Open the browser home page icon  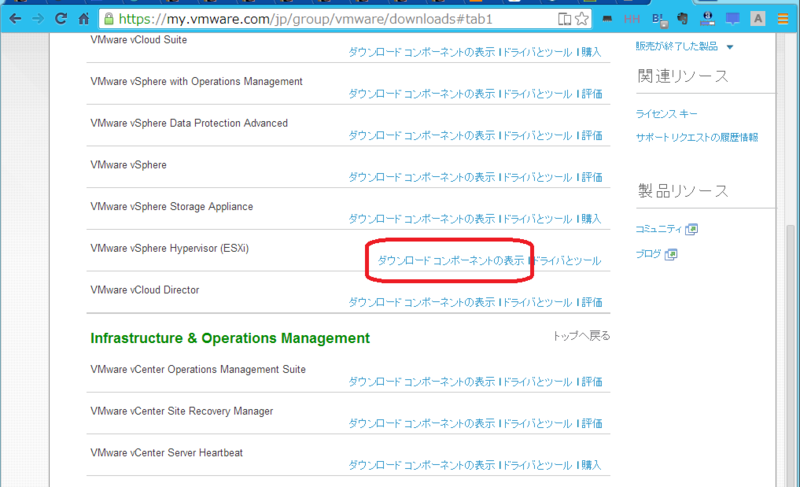84,19
